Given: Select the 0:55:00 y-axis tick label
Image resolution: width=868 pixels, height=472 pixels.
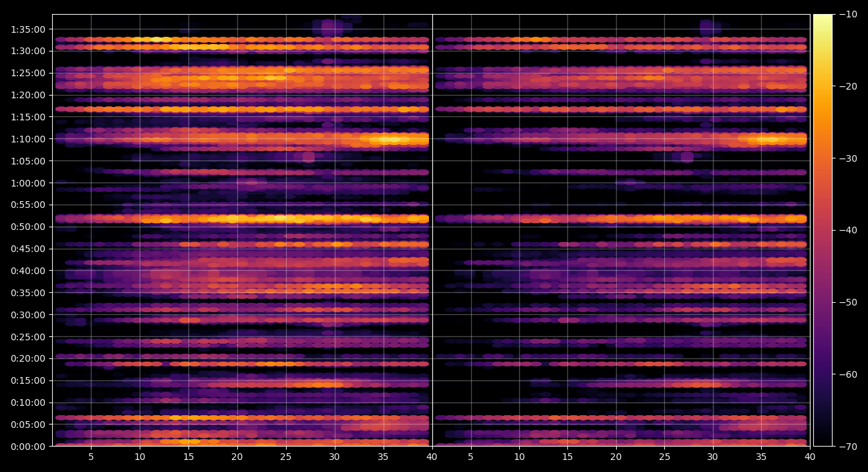Looking at the screenshot, I should [28, 205].
